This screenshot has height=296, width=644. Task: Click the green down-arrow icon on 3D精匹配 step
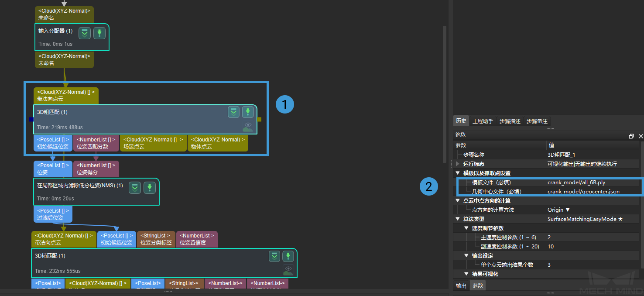(288, 256)
